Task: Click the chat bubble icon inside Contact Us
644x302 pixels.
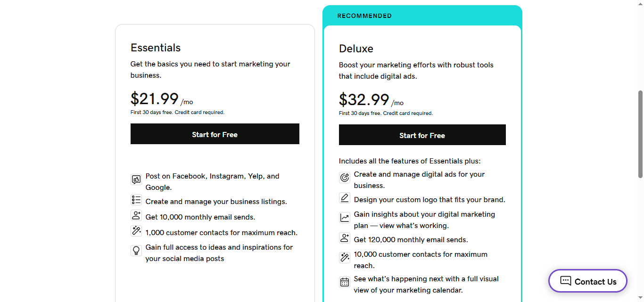Action: [x=565, y=281]
